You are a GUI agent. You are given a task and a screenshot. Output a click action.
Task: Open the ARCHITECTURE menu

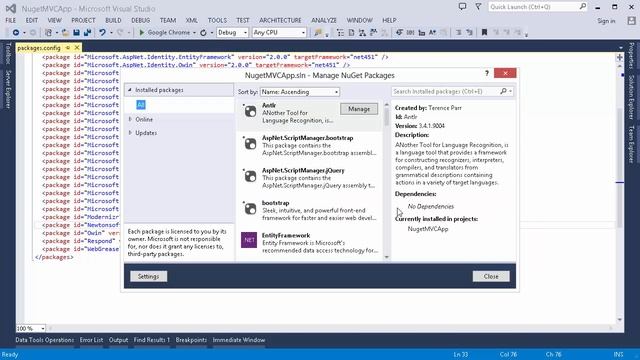[280, 20]
